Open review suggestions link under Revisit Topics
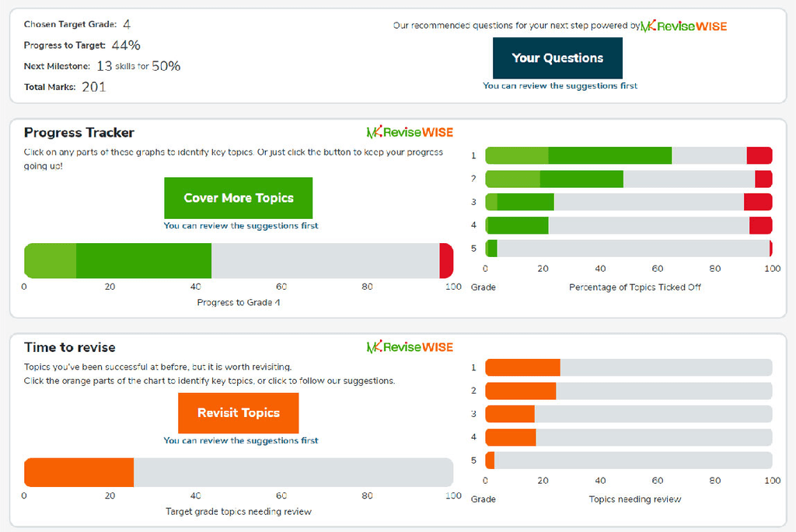The width and height of the screenshot is (796, 532). click(240, 440)
